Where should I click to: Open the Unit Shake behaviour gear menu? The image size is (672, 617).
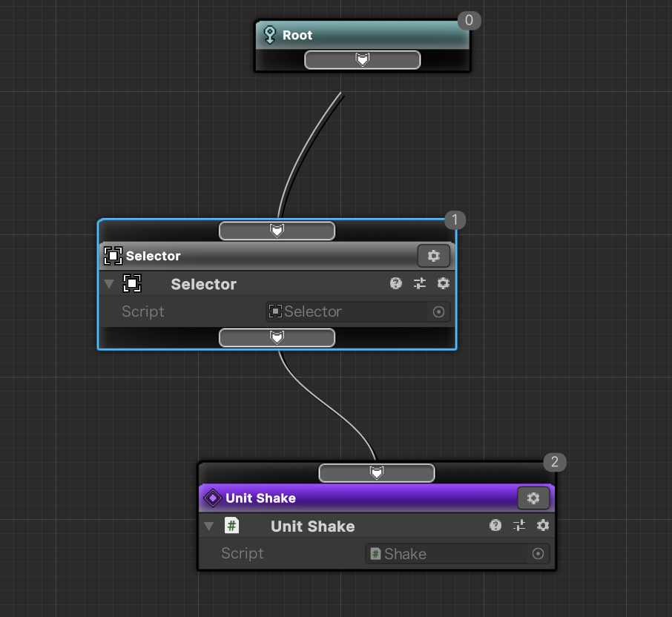tap(543, 526)
